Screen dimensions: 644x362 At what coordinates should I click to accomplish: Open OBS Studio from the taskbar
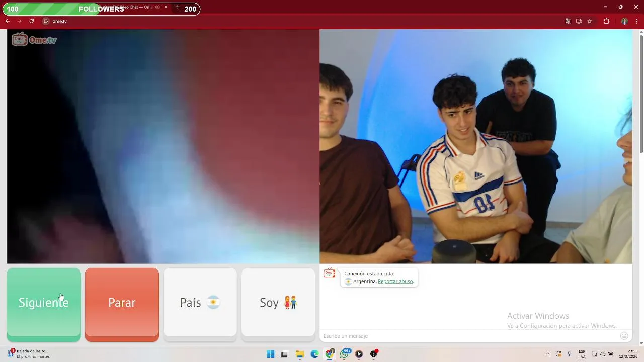click(374, 354)
